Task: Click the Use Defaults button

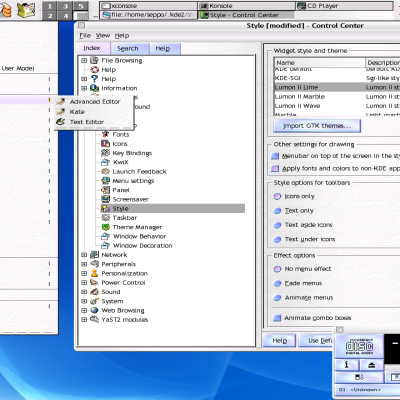Action: (316, 341)
